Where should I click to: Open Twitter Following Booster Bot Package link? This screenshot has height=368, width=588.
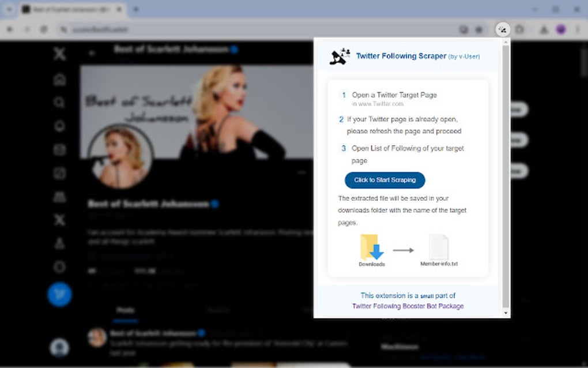coord(407,306)
